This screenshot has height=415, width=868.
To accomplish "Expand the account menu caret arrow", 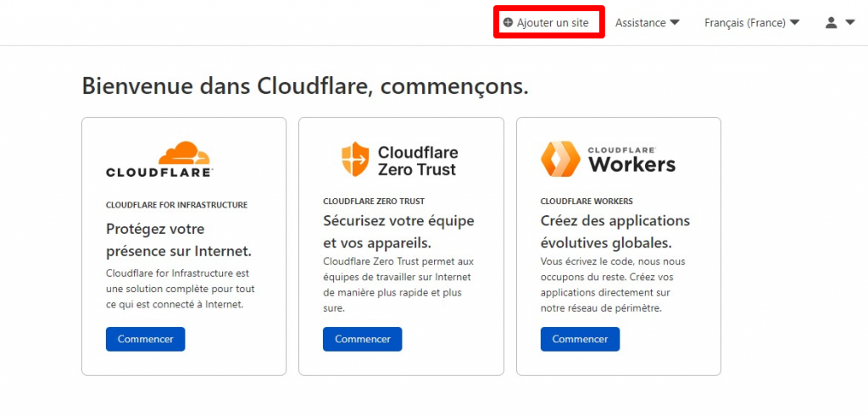I will coord(850,23).
